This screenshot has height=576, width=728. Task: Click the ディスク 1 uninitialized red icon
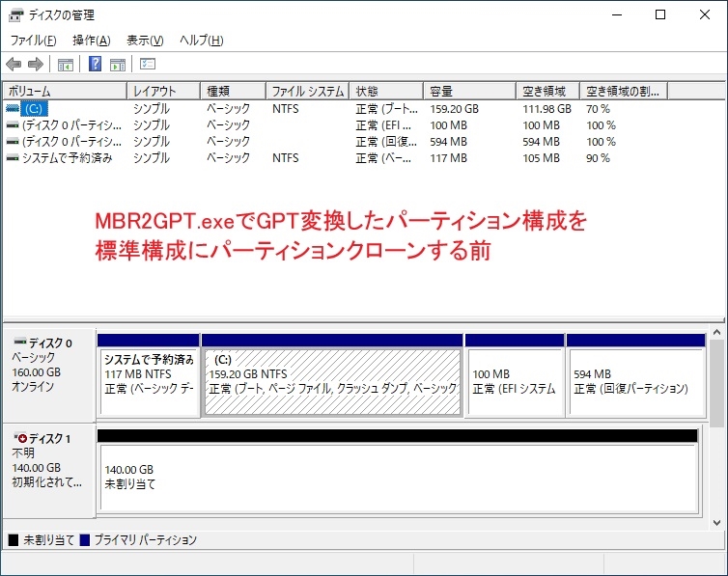[20, 437]
